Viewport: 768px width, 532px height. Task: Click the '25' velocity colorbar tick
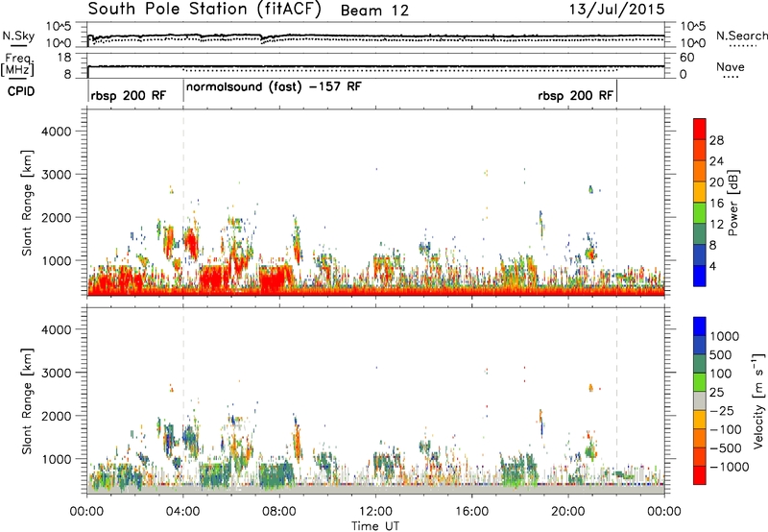coord(718,392)
